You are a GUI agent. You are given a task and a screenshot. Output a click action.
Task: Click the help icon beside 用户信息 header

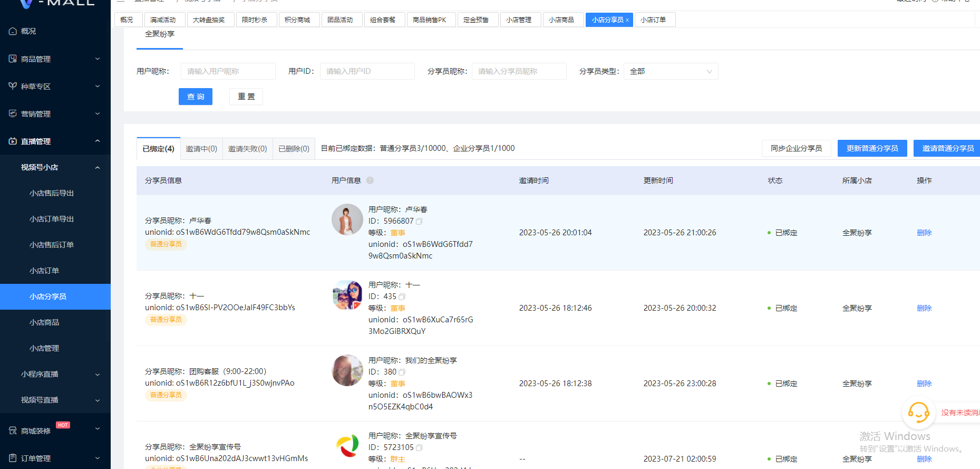[370, 180]
